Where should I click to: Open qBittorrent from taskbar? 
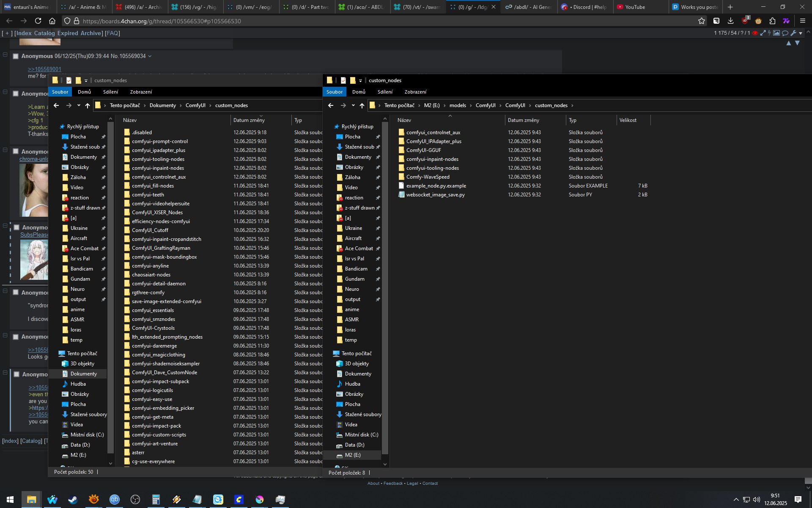point(114,500)
